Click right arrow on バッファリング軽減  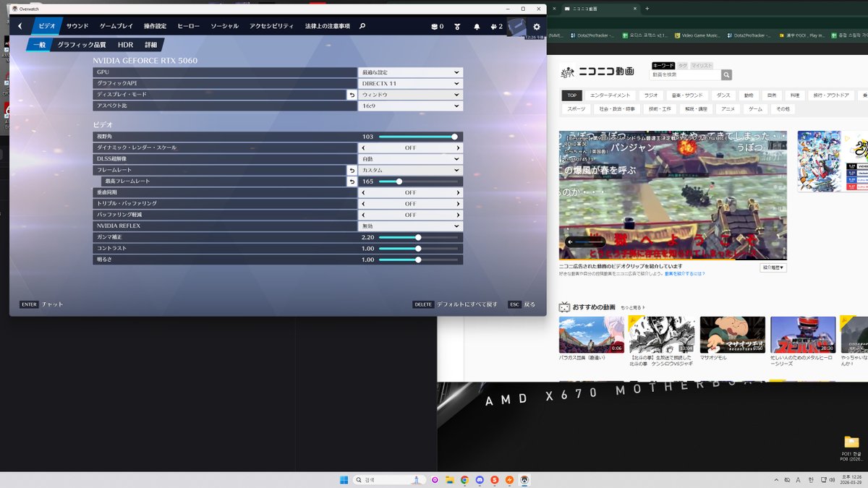click(x=458, y=215)
